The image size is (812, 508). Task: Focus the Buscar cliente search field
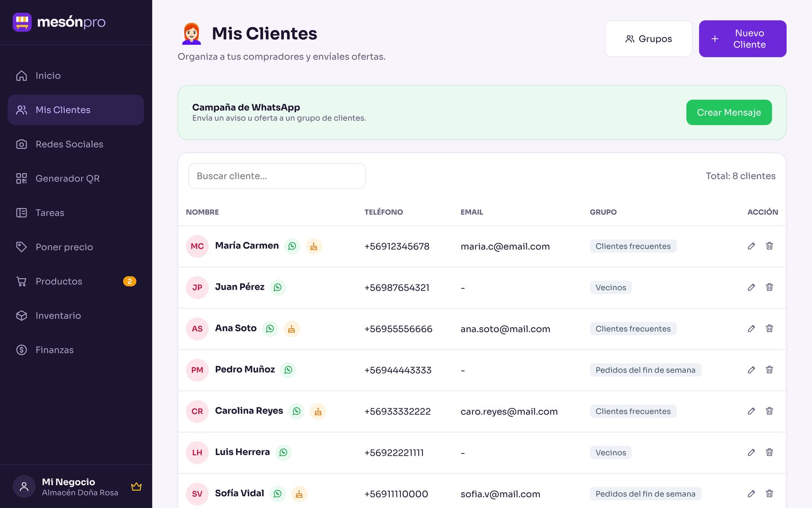coord(277,176)
